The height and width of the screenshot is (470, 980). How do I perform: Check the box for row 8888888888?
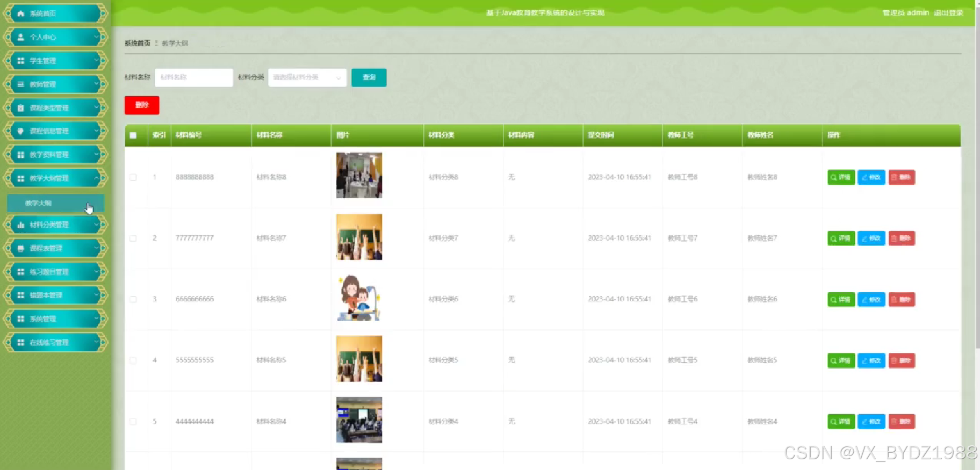(133, 177)
